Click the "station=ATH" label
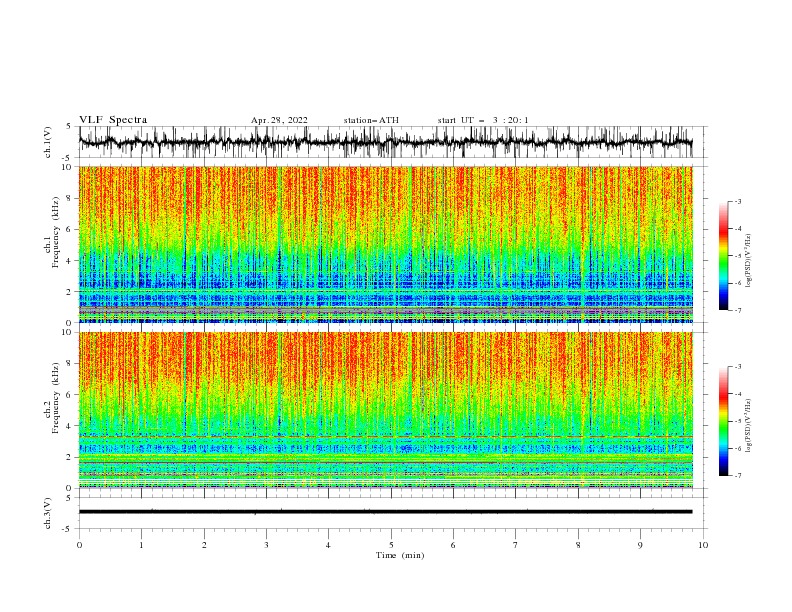The height and width of the screenshot is (612, 792). (x=371, y=120)
